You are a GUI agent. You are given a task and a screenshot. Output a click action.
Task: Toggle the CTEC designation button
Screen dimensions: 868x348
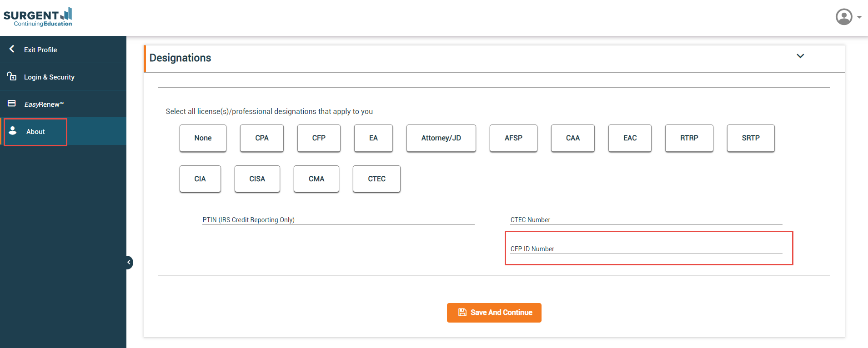[x=376, y=179]
